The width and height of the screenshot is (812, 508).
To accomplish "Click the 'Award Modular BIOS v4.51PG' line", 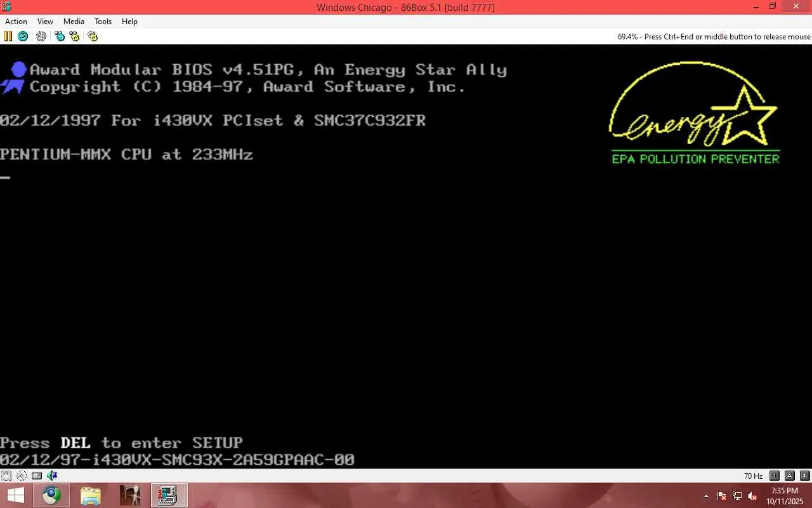I will [268, 70].
